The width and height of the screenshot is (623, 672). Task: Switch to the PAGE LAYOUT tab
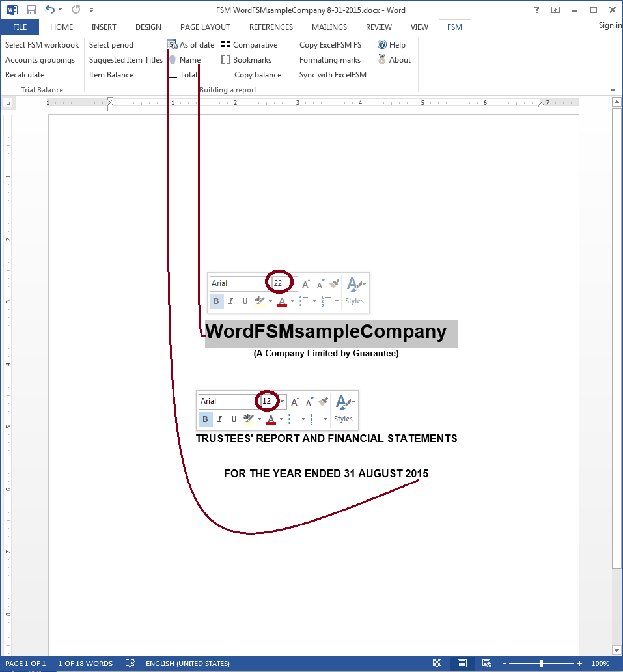[x=205, y=27]
